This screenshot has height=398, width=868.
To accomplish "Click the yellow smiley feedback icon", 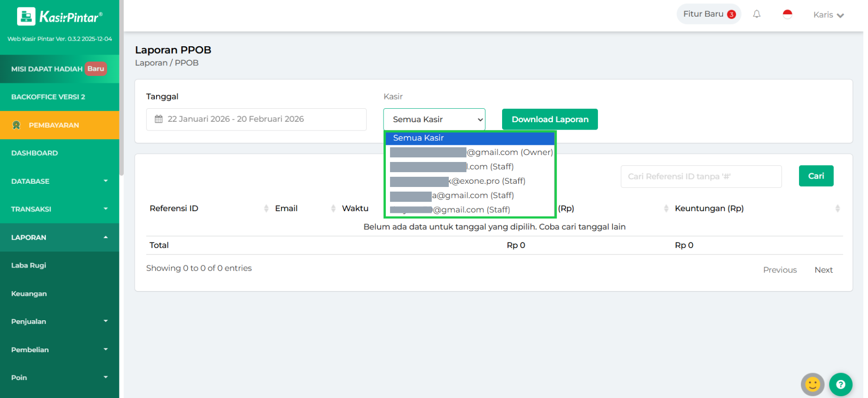I will tap(812, 384).
